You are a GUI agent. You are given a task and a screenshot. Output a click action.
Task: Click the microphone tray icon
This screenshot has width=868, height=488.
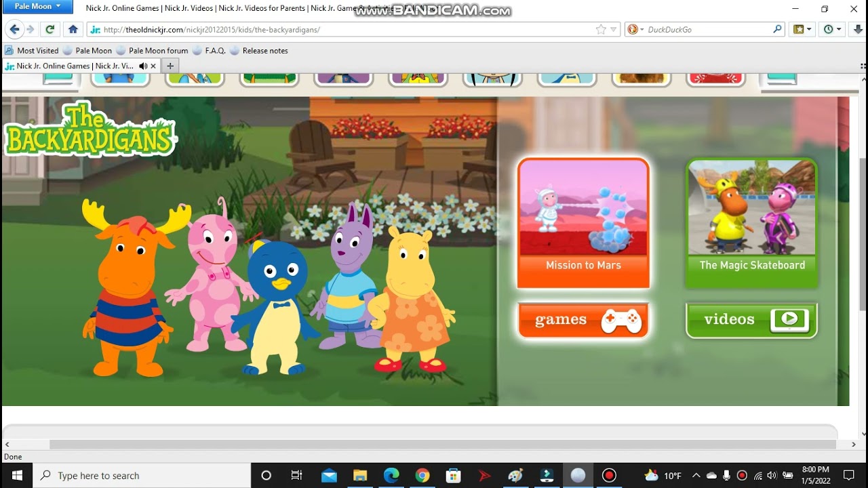click(726, 475)
